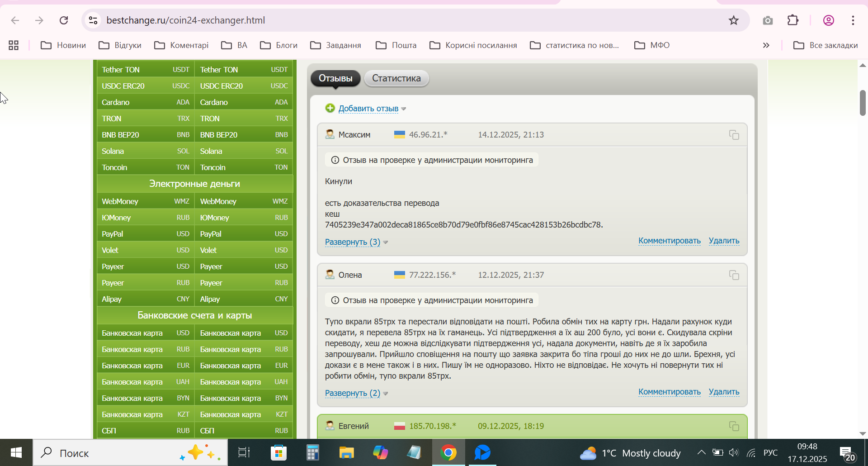This screenshot has width=868, height=466.
Task: Click the page's vertical scrollbar thumb
Action: pos(863,103)
